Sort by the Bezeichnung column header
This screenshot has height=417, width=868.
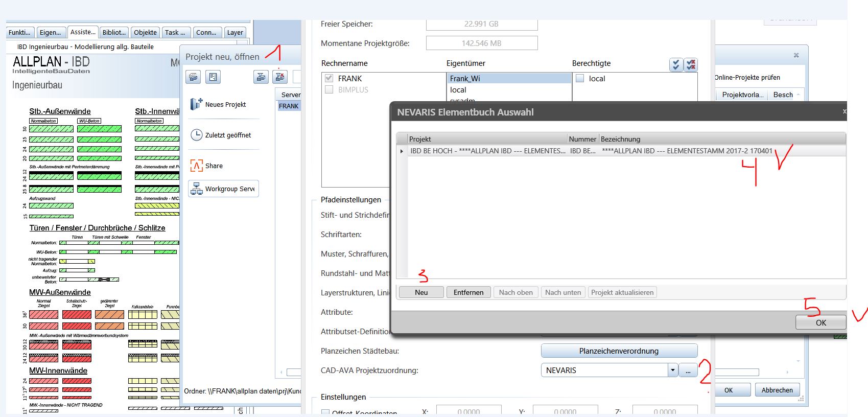tap(722, 139)
